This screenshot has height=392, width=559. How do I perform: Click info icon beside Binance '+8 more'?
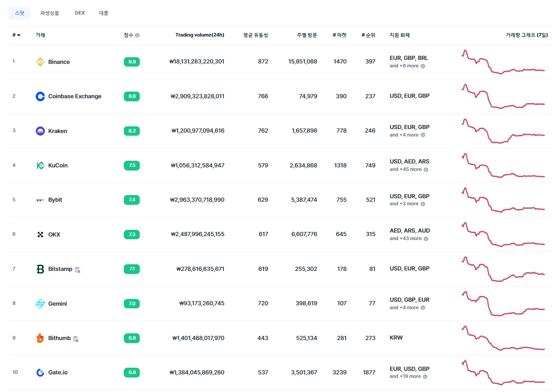point(423,66)
